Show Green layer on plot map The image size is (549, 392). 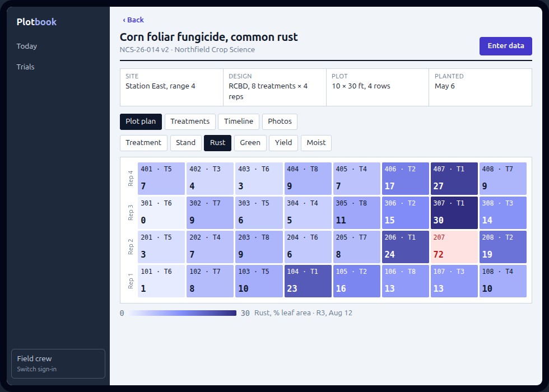pyautogui.click(x=250, y=143)
